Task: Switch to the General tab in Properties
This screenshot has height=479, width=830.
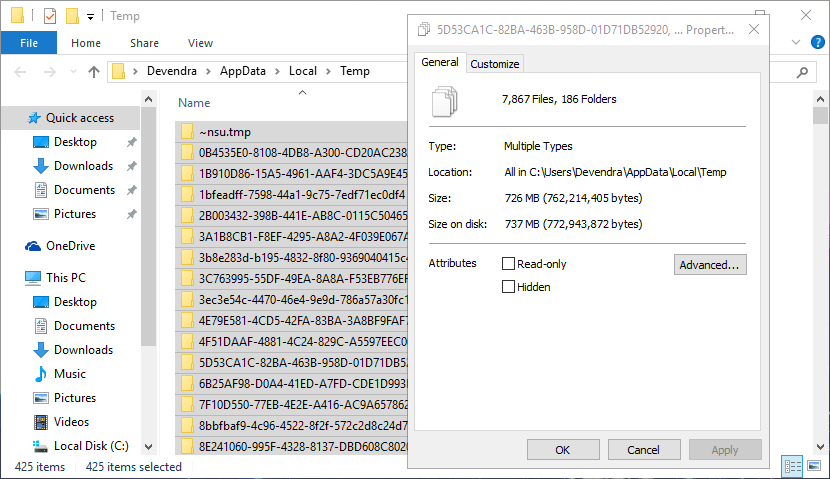Action: (439, 62)
